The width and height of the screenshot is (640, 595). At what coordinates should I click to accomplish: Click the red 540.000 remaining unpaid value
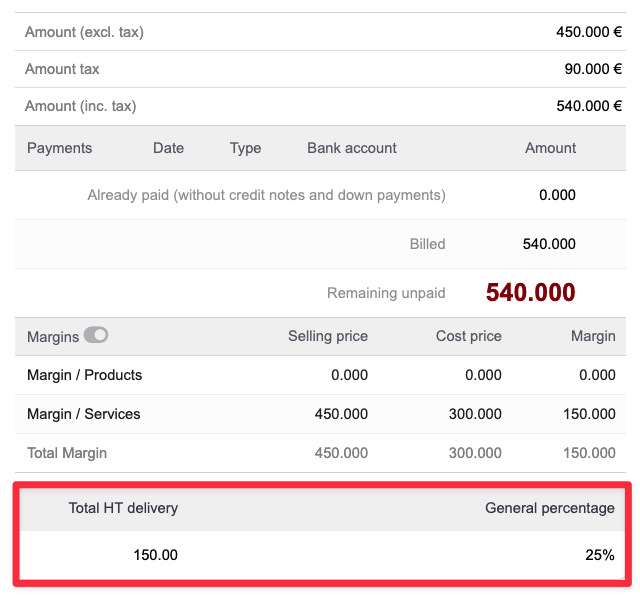click(x=530, y=293)
